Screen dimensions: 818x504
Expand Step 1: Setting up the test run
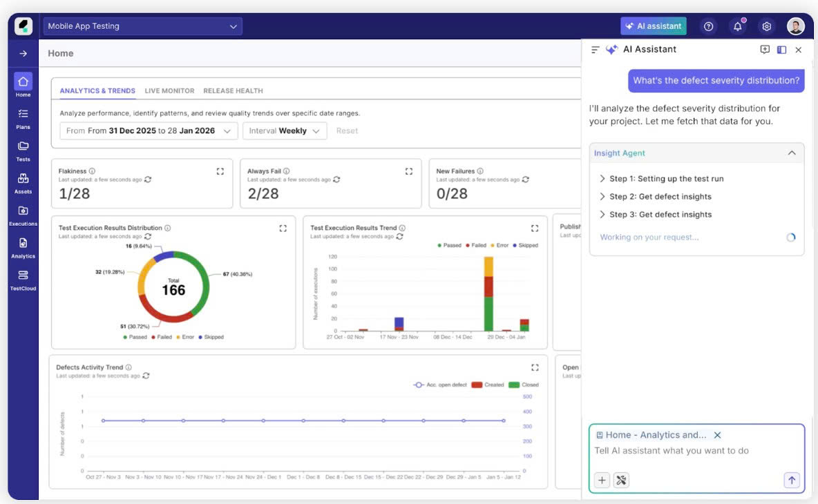(661, 179)
